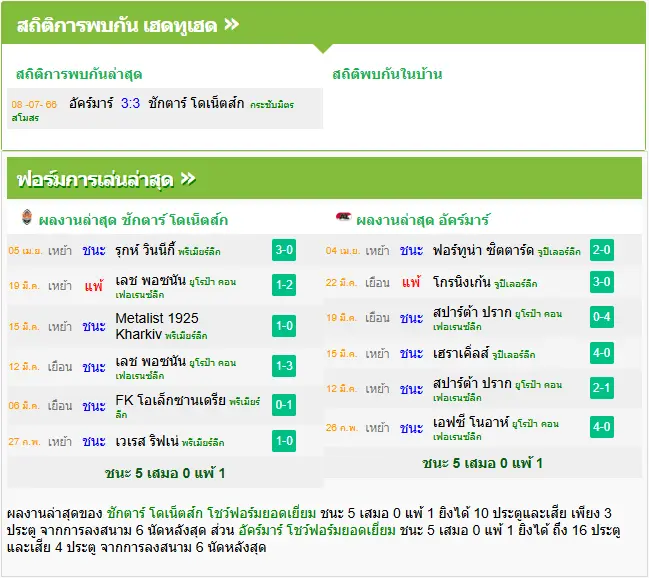Click 1-0 score for เวเรส ริฟเน่
Viewport: 649px width, 578px height.
pyautogui.click(x=284, y=441)
